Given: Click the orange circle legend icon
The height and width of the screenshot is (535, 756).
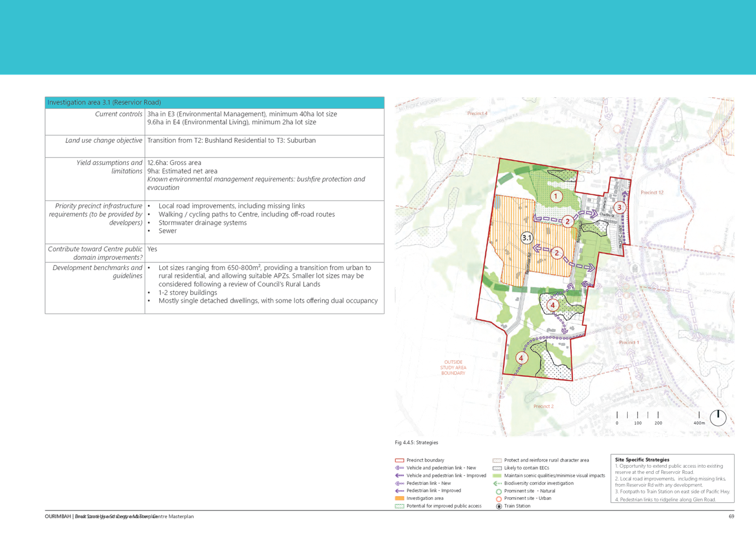Looking at the screenshot, I should tap(498, 499).
